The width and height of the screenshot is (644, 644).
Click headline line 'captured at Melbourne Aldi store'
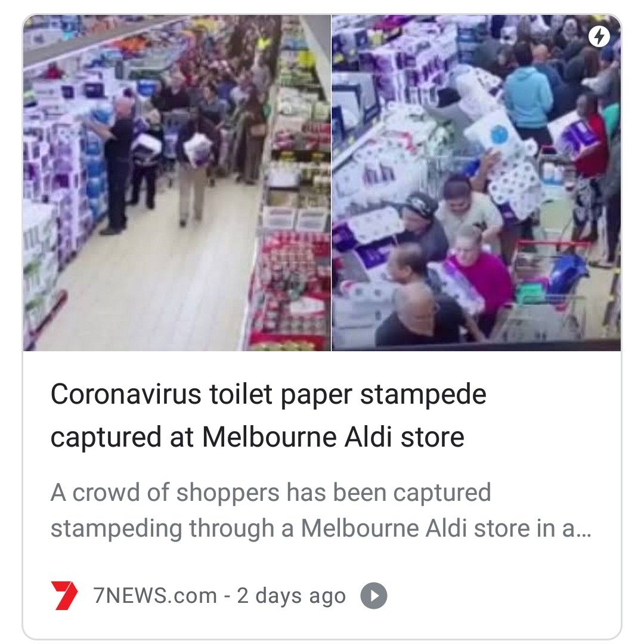pos(258,436)
